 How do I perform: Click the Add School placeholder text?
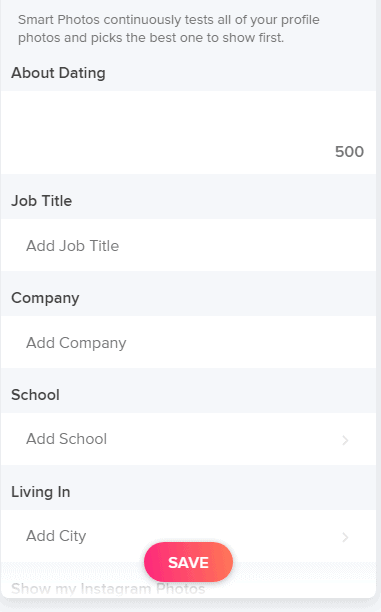click(x=66, y=439)
